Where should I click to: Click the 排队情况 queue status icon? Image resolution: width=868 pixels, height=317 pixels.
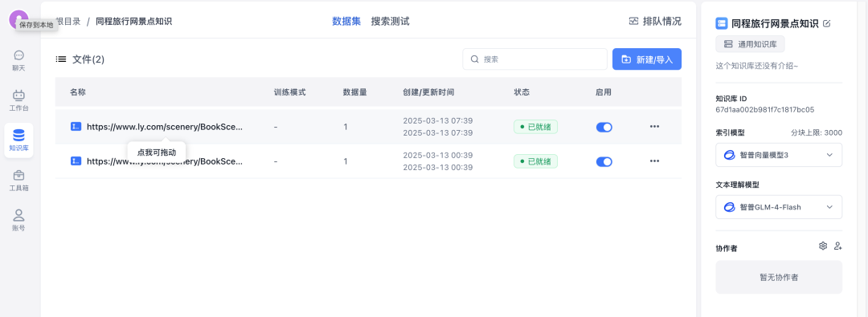[x=634, y=22]
